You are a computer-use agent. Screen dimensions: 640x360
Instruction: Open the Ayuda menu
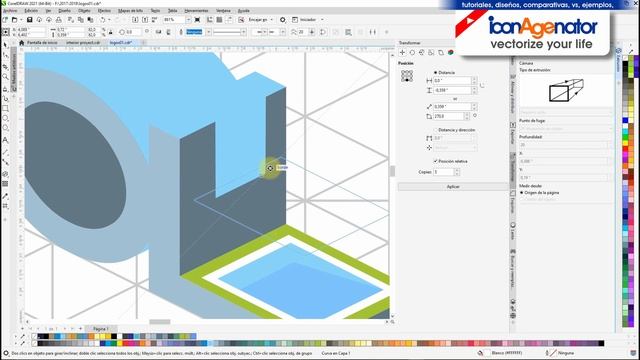click(244, 11)
